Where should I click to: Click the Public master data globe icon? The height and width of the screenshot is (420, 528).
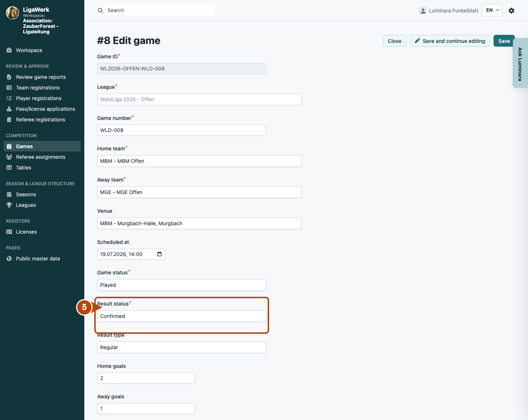point(9,259)
